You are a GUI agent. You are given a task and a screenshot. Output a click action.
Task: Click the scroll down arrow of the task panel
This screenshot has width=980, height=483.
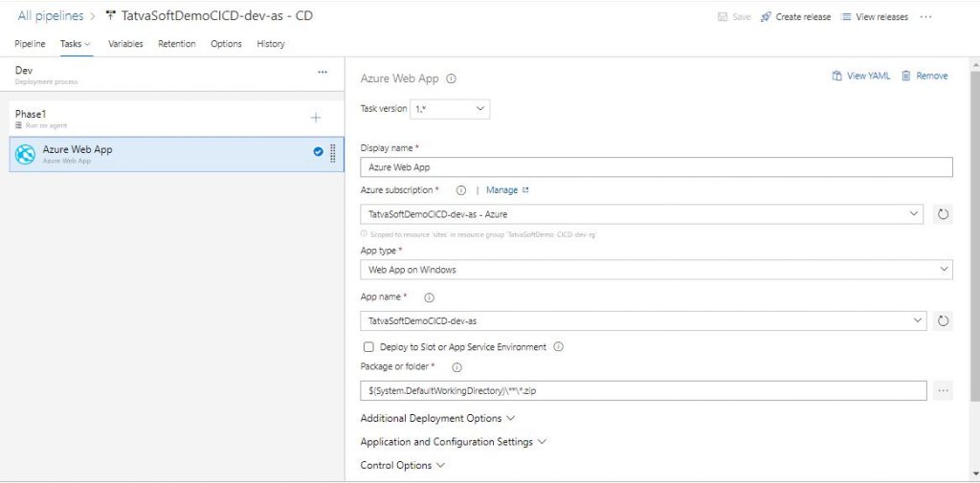[x=975, y=473]
